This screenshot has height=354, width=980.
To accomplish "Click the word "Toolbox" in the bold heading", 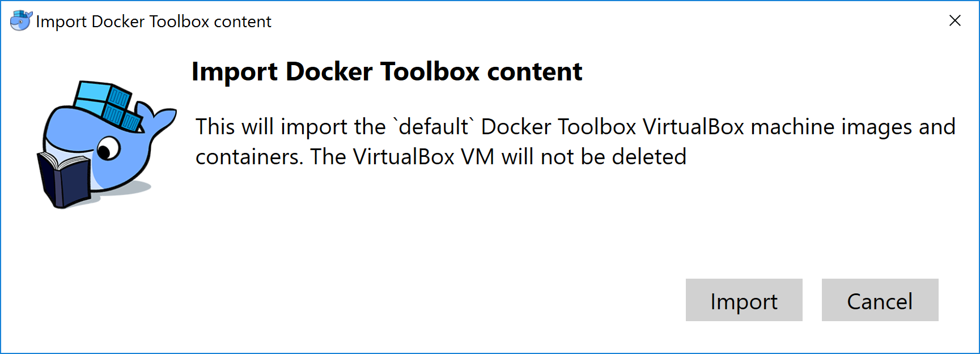I will tap(430, 72).
